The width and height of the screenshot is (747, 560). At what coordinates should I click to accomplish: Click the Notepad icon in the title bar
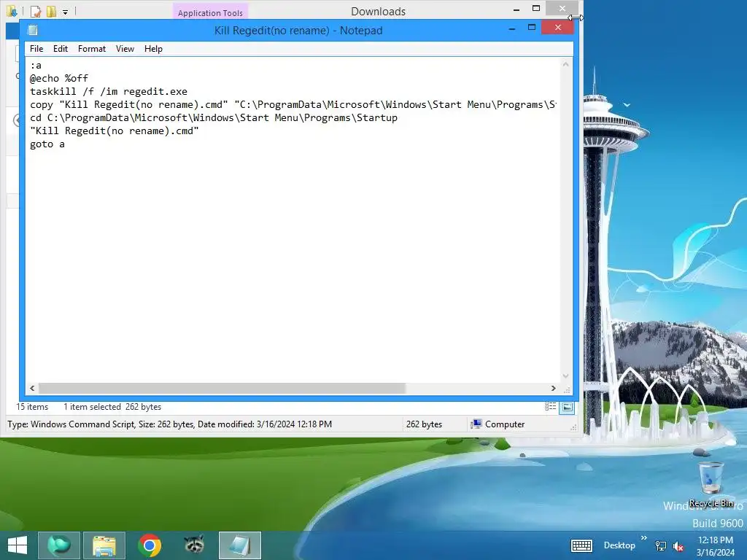[33, 30]
